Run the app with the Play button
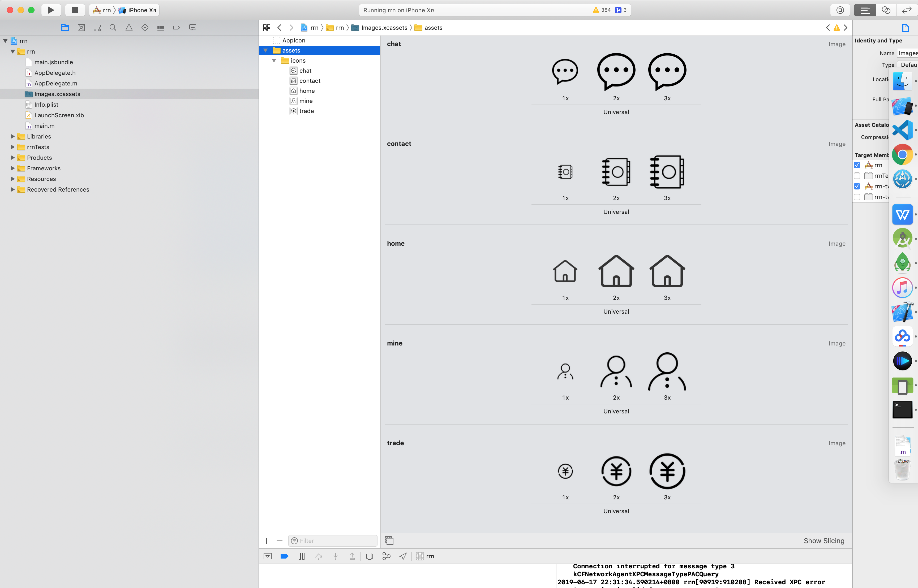The width and height of the screenshot is (918, 588). [51, 10]
